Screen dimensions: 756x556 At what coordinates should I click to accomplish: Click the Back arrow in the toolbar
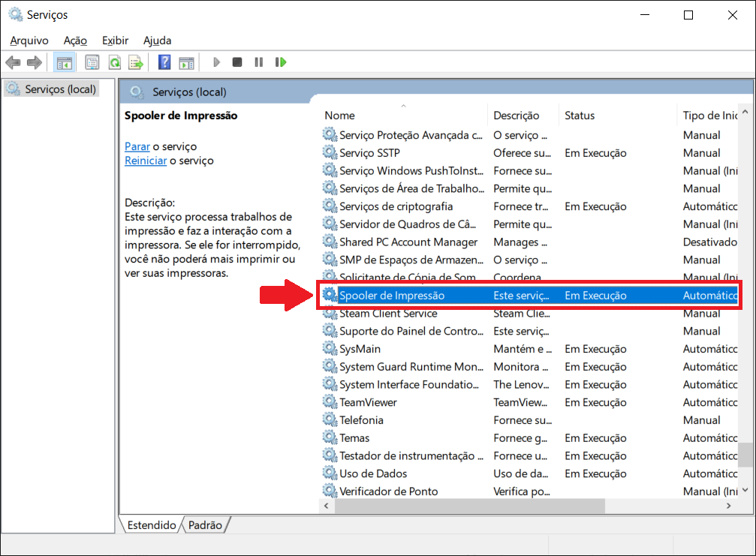[x=13, y=62]
